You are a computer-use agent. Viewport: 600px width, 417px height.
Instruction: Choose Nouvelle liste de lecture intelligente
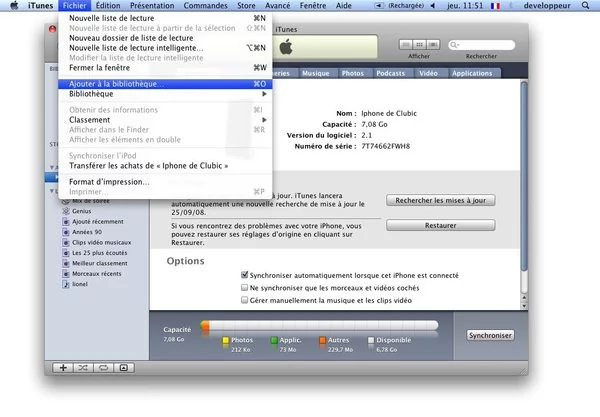point(165,48)
